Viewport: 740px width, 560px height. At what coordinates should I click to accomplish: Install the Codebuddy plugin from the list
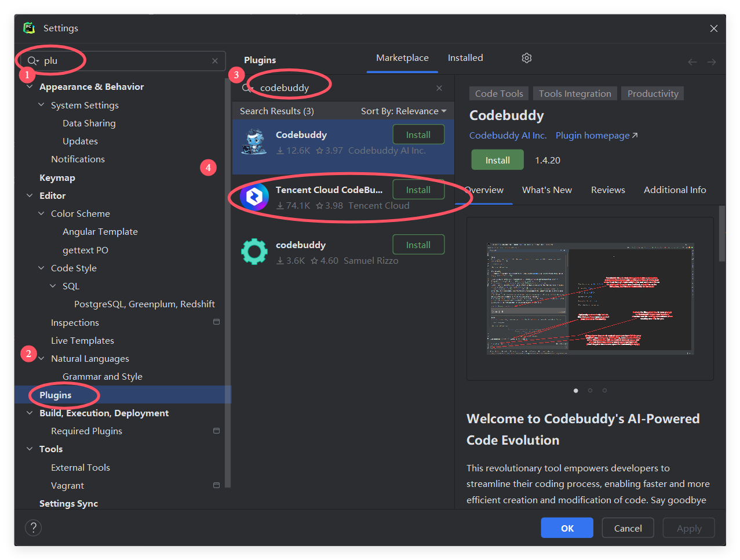pos(418,134)
